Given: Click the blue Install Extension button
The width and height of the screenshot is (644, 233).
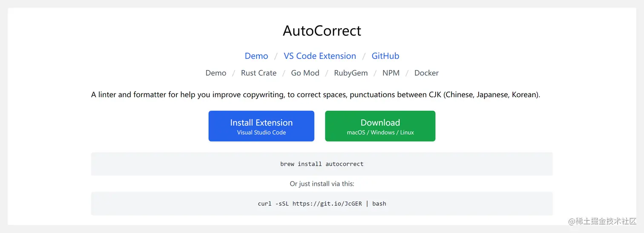Looking at the screenshot, I should (x=262, y=126).
